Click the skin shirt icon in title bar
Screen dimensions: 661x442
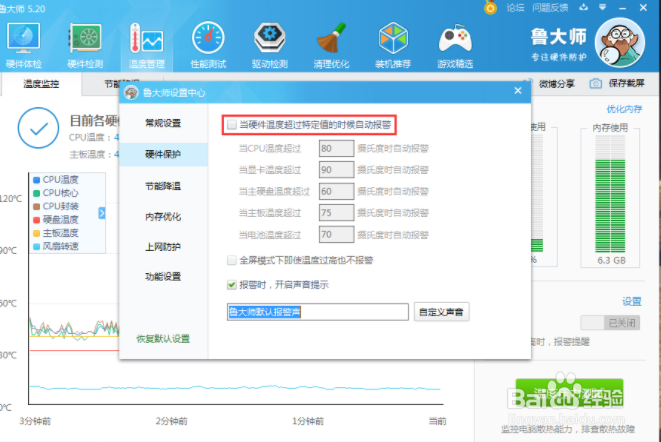coord(583,7)
